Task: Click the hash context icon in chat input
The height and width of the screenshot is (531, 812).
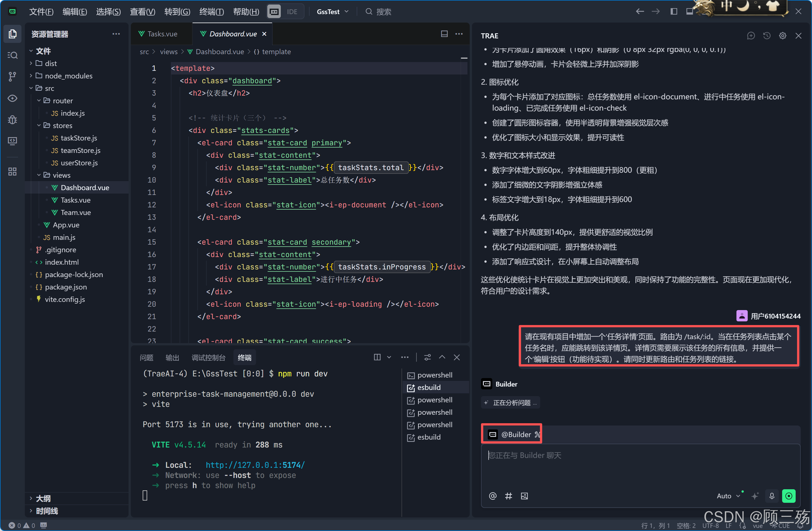Action: click(508, 496)
